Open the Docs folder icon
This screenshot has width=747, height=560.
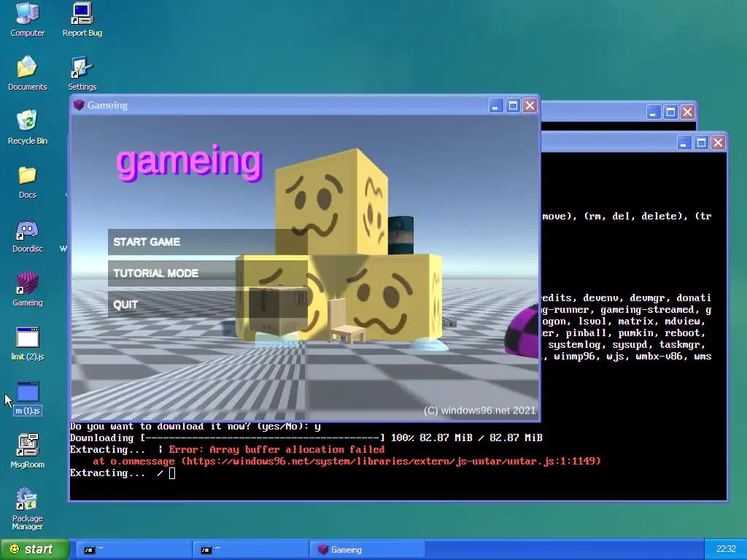(x=27, y=181)
